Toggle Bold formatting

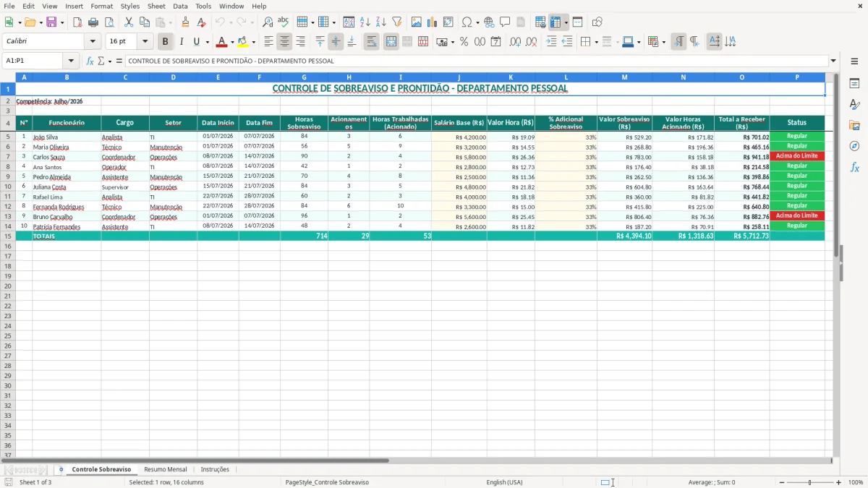(166, 42)
